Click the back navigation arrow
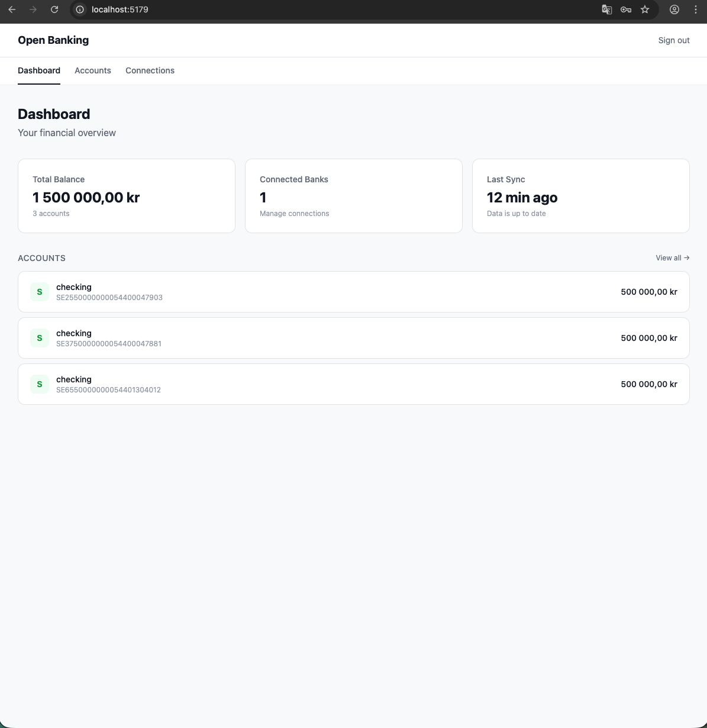The image size is (707, 728). [12, 9]
